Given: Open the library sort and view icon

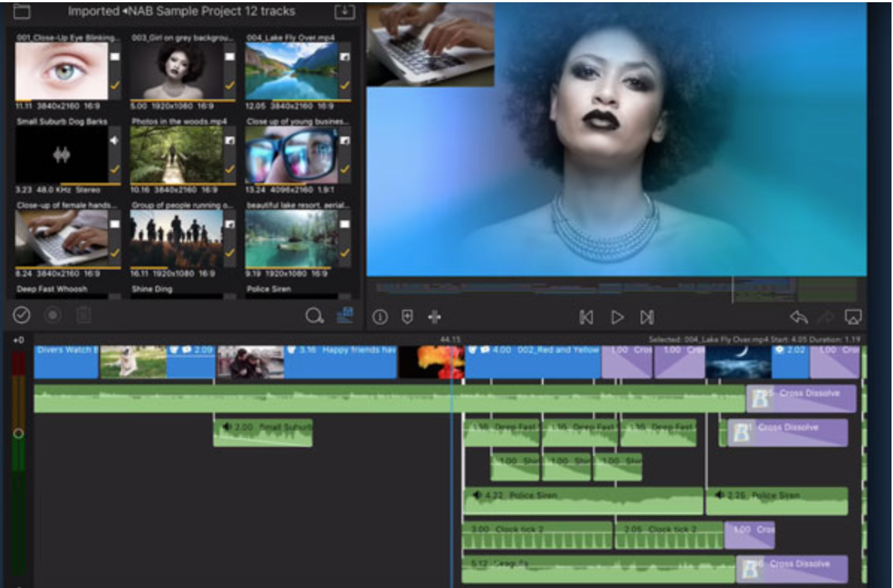Looking at the screenshot, I should click(345, 316).
